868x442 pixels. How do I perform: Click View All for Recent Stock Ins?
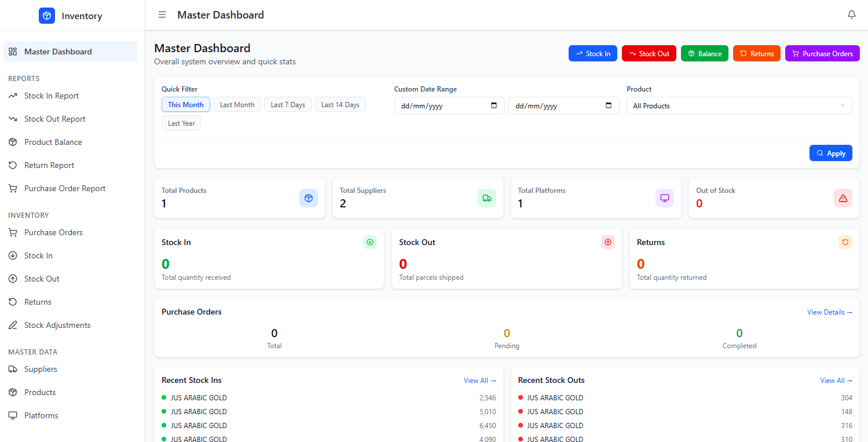tap(479, 380)
